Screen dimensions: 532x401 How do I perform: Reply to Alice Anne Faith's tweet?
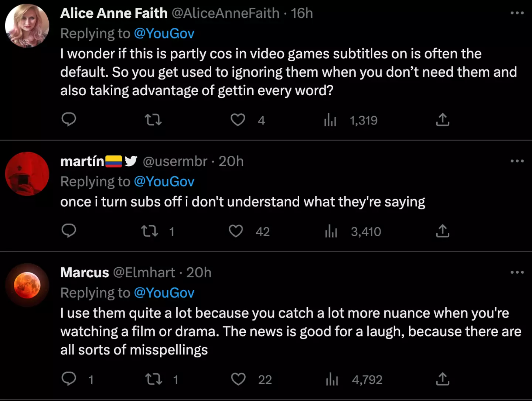[69, 120]
